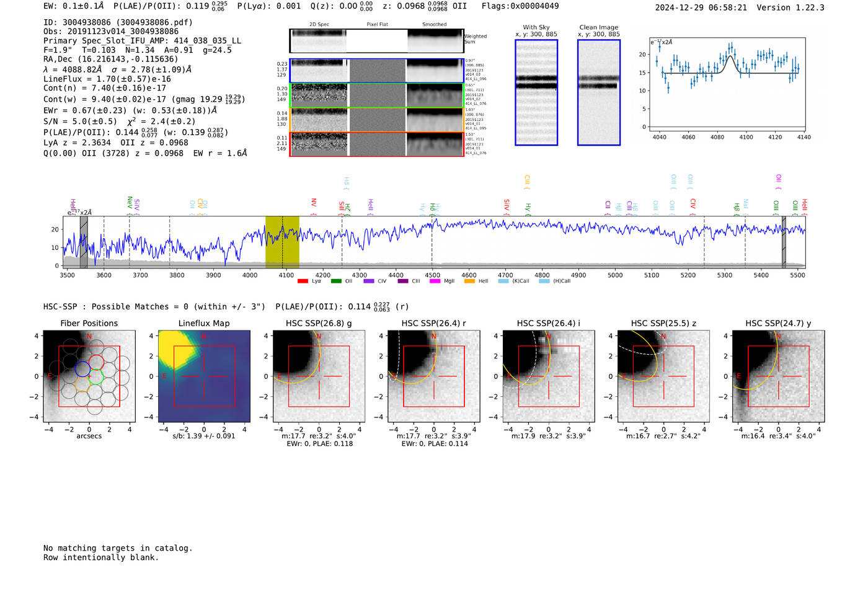The height and width of the screenshot is (591, 868).
Task: Click the red 'NV' line label above the spectrum
Action: point(314,202)
